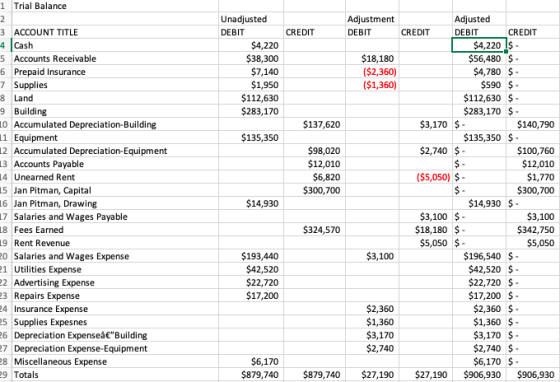Select the $140,790 adjusted credit cell
Viewport: 560px width, 382px height.
pyautogui.click(x=533, y=125)
